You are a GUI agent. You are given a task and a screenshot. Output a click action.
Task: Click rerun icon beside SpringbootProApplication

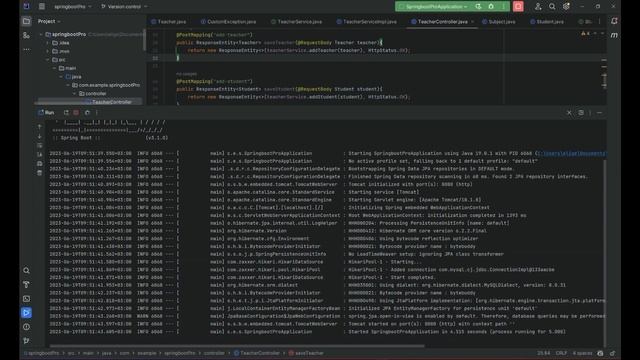pyautogui.click(x=478, y=7)
